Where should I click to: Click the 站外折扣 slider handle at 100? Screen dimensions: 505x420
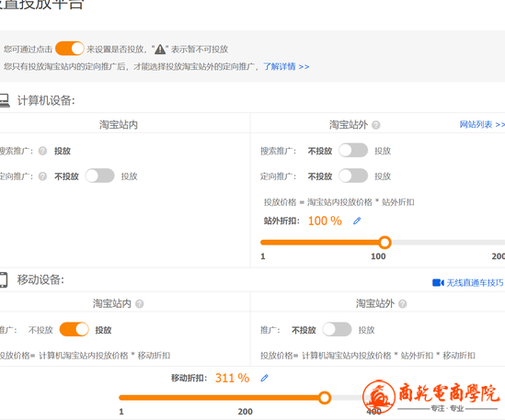tap(384, 243)
